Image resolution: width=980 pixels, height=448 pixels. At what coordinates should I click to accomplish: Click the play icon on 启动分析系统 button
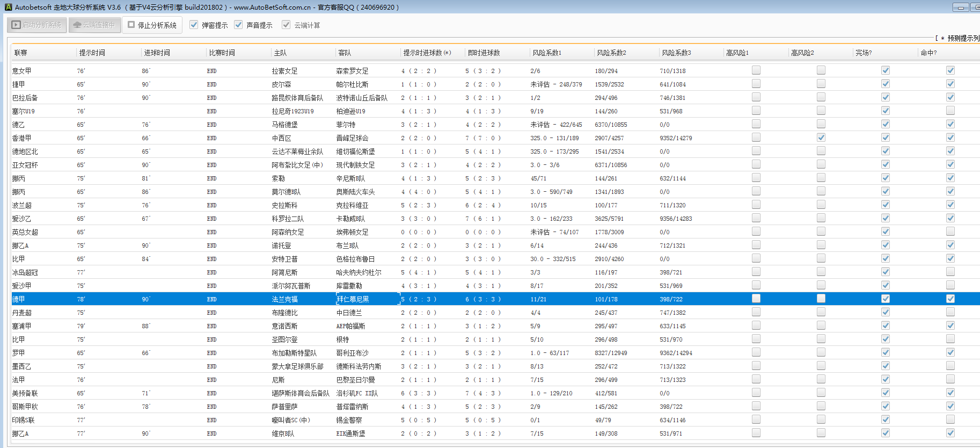click(16, 25)
